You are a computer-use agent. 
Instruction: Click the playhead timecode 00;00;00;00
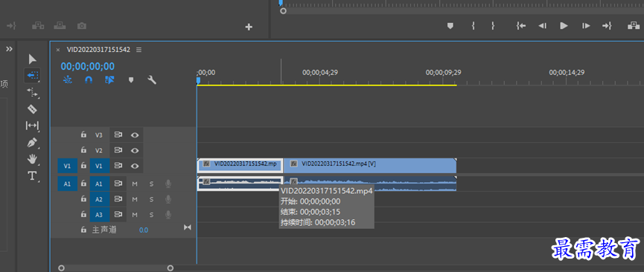coord(88,66)
